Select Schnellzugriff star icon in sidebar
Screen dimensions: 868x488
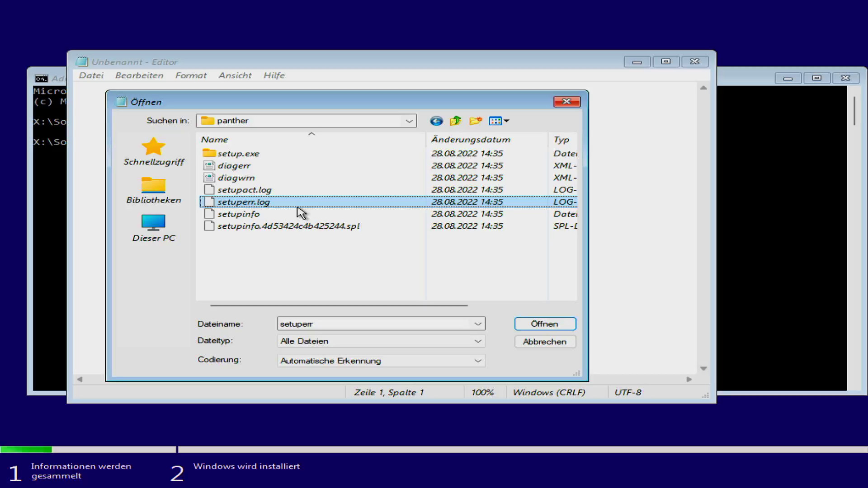154,146
